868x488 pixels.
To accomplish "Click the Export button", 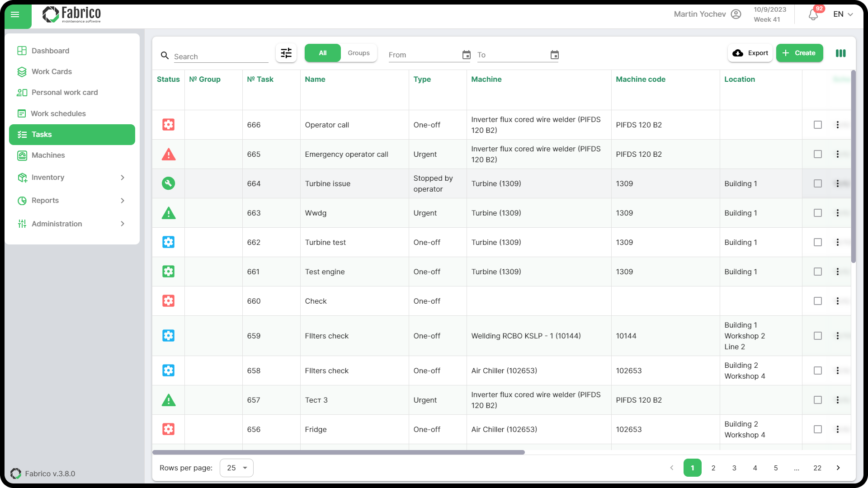I will click(750, 53).
